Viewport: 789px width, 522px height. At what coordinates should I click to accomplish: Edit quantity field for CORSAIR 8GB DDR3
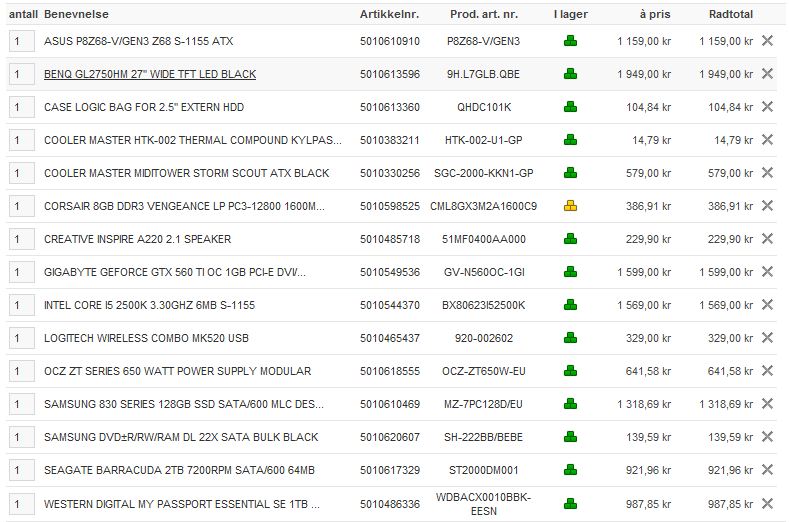click(x=22, y=206)
